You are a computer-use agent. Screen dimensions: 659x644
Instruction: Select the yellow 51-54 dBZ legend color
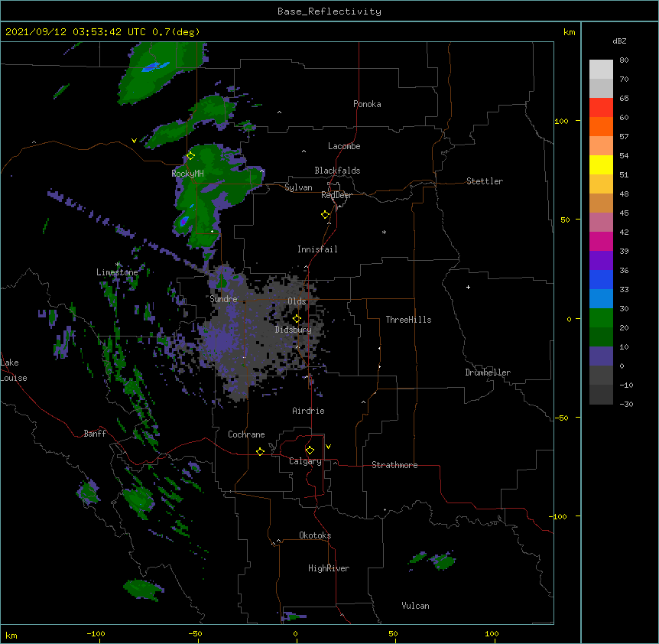click(x=601, y=164)
